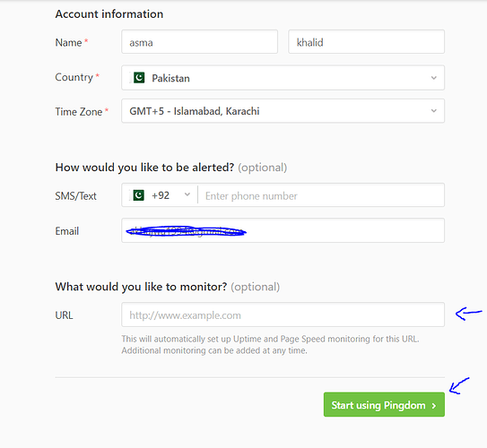
Task: Focus the last name field containing khalid
Action: [367, 42]
